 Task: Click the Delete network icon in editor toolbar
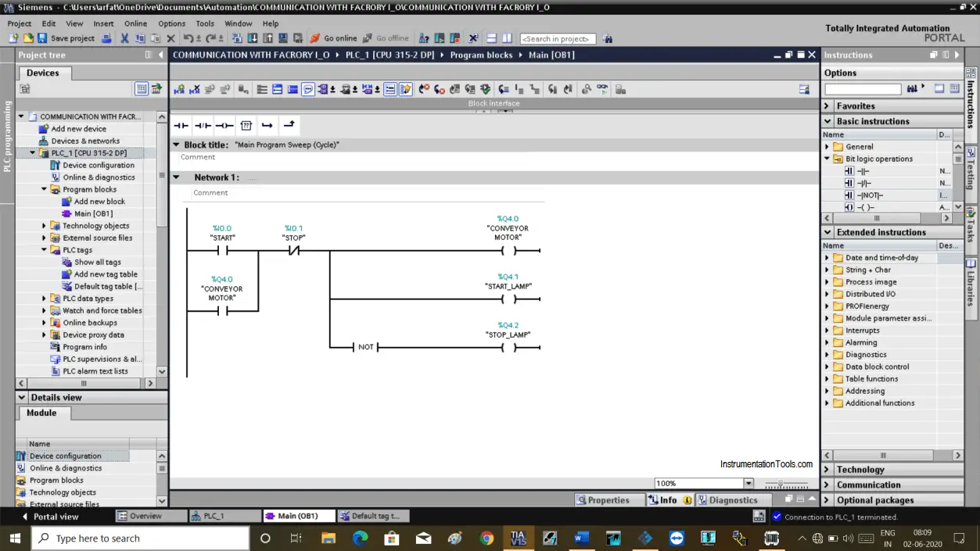tap(195, 90)
